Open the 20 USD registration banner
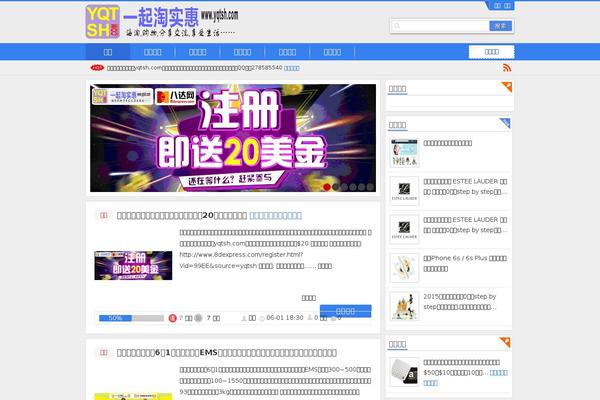Screen dimensions: 600x400 [233, 138]
